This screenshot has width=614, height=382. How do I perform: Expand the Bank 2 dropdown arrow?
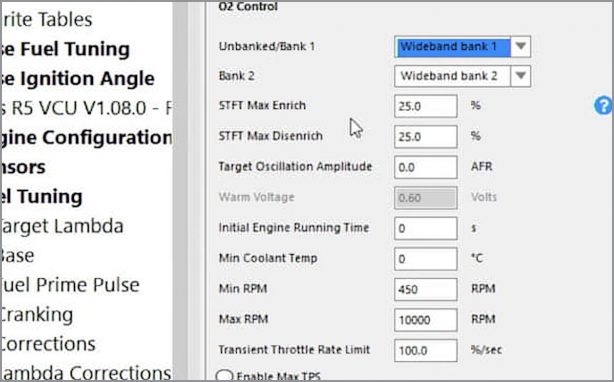[520, 76]
